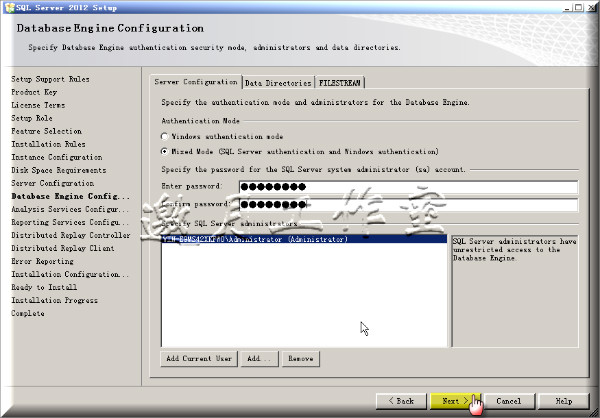This screenshot has height=418, width=600.
Task: Click the Remove button
Action: [x=301, y=359]
